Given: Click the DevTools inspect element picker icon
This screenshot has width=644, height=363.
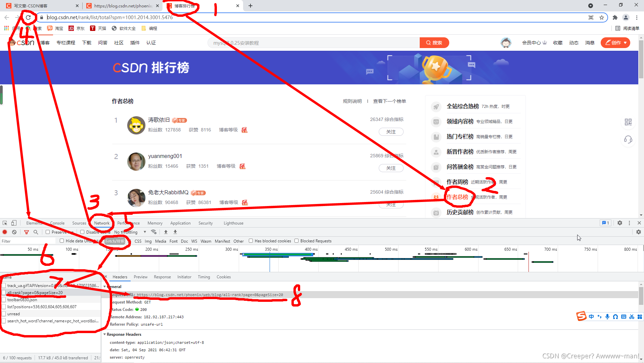Looking at the screenshot, I should click(x=5, y=223).
